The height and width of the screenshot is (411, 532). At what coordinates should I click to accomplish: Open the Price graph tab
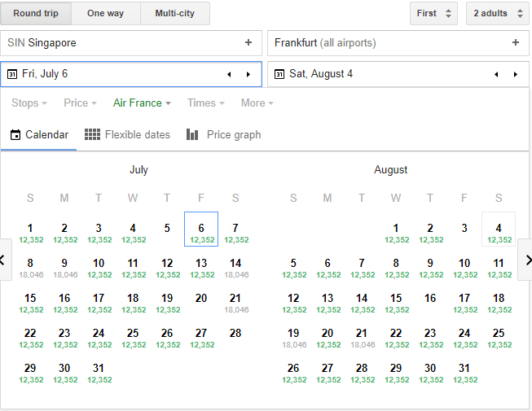pyautogui.click(x=223, y=134)
